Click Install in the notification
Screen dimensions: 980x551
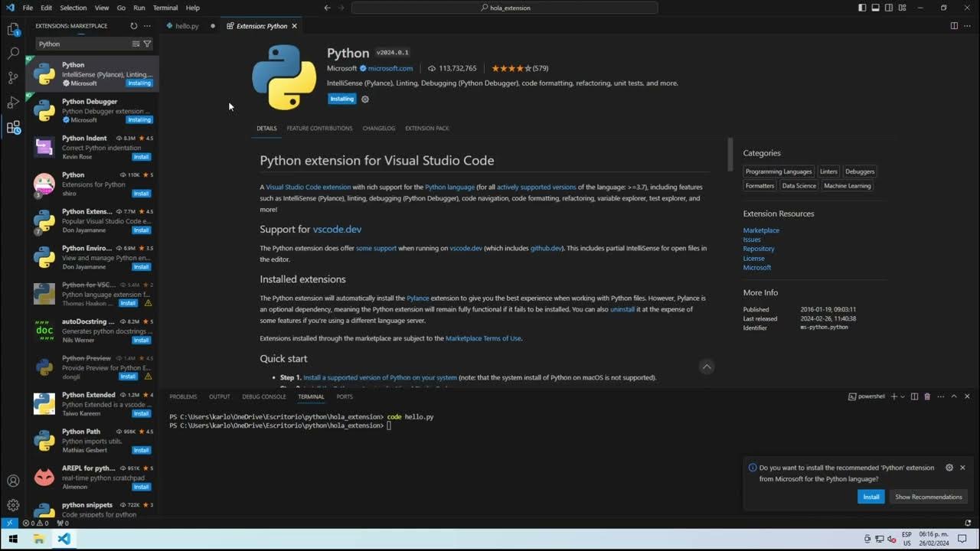pos(871,497)
